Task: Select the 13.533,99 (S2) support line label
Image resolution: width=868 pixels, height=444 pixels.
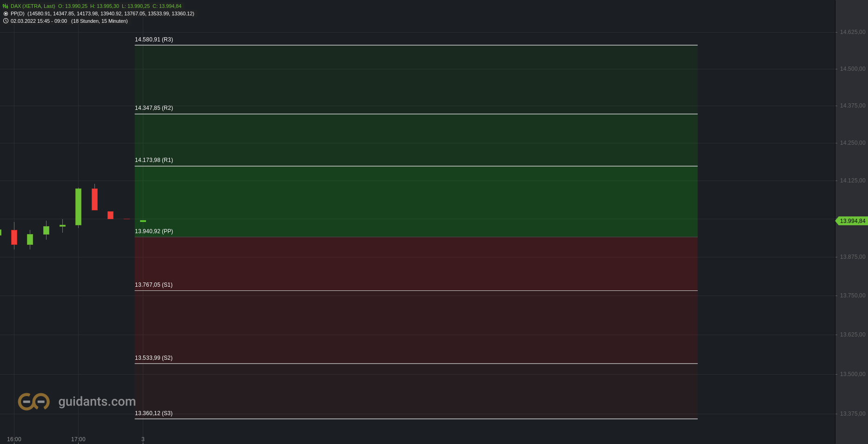Action: (x=154, y=358)
